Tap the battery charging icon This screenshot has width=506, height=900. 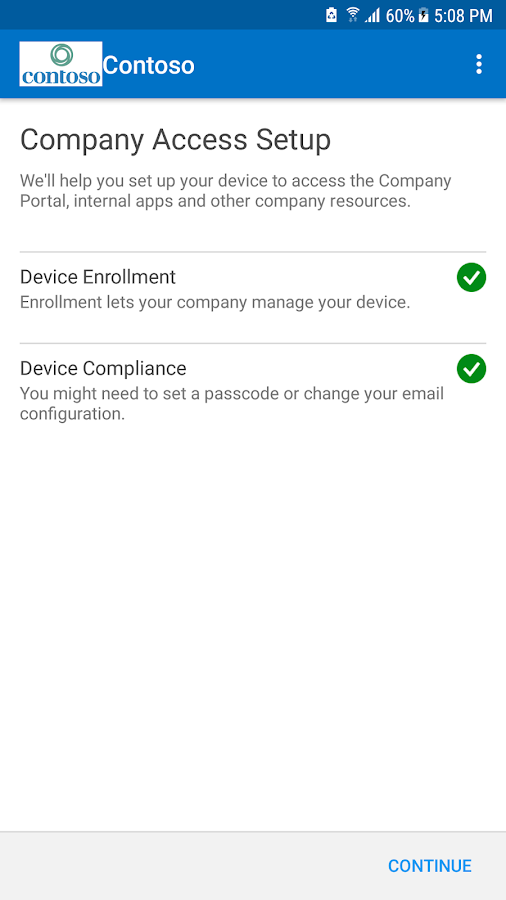point(423,15)
